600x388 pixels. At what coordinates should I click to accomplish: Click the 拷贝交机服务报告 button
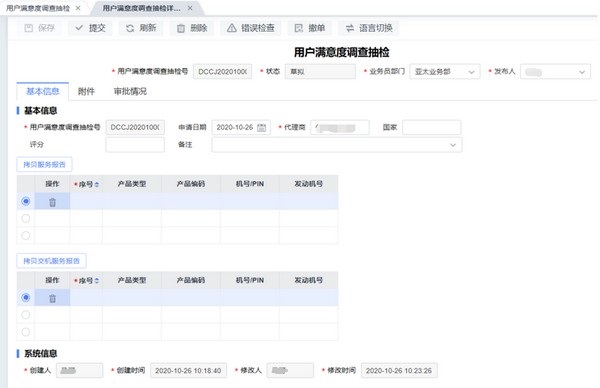click(51, 261)
